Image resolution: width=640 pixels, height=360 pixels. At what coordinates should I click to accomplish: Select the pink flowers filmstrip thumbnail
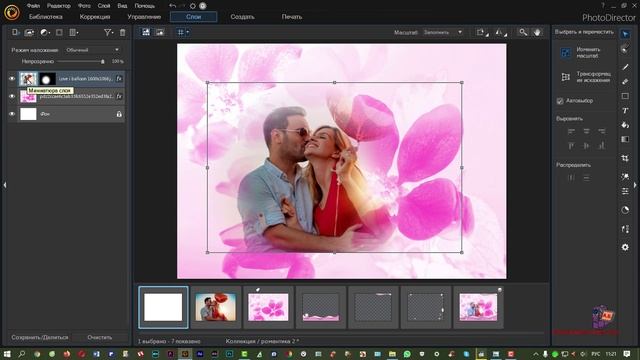coord(268,307)
